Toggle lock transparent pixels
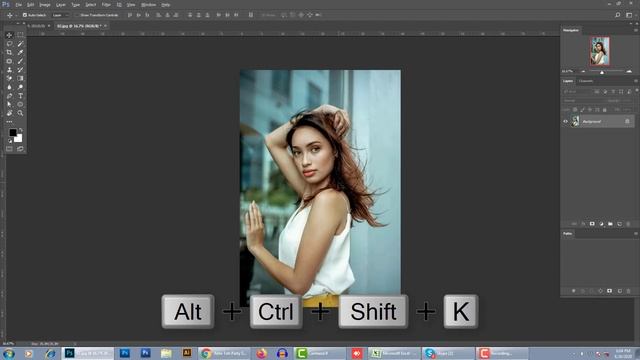Image resolution: width=640 pixels, height=360 pixels. tap(575, 109)
